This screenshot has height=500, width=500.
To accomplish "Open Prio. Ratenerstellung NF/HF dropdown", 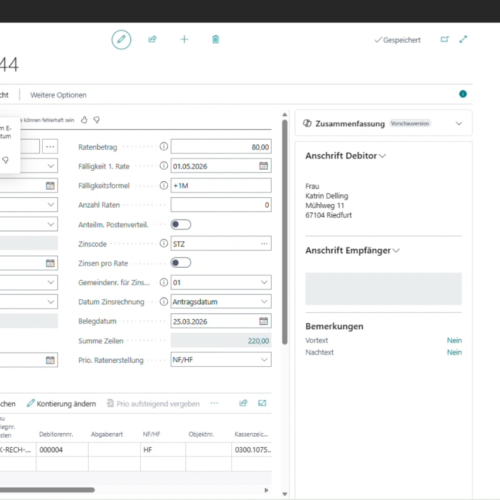I will pyautogui.click(x=264, y=360).
